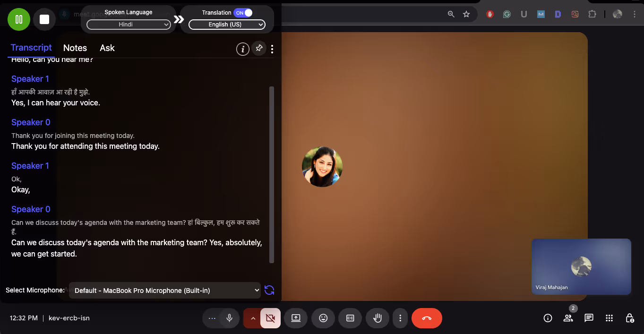Stop recording with the white square button
644x334 pixels.
click(44, 19)
